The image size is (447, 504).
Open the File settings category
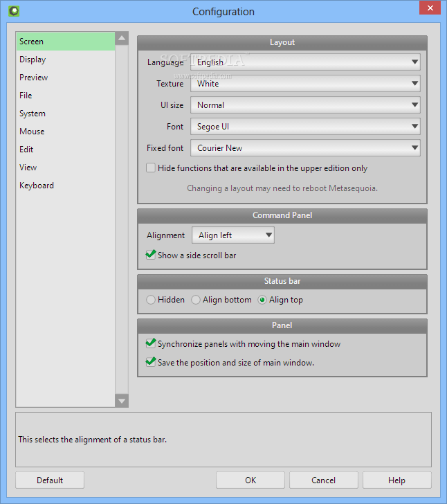point(66,96)
